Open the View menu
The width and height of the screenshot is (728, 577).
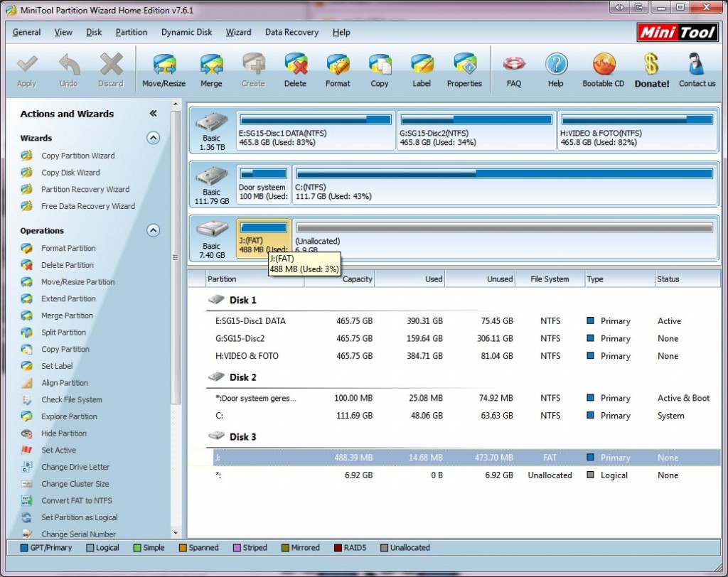[63, 32]
